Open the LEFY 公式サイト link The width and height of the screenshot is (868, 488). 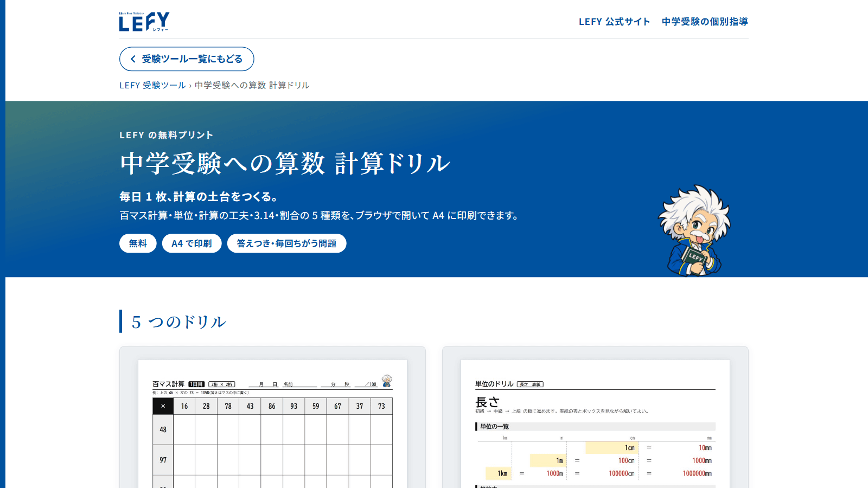614,22
